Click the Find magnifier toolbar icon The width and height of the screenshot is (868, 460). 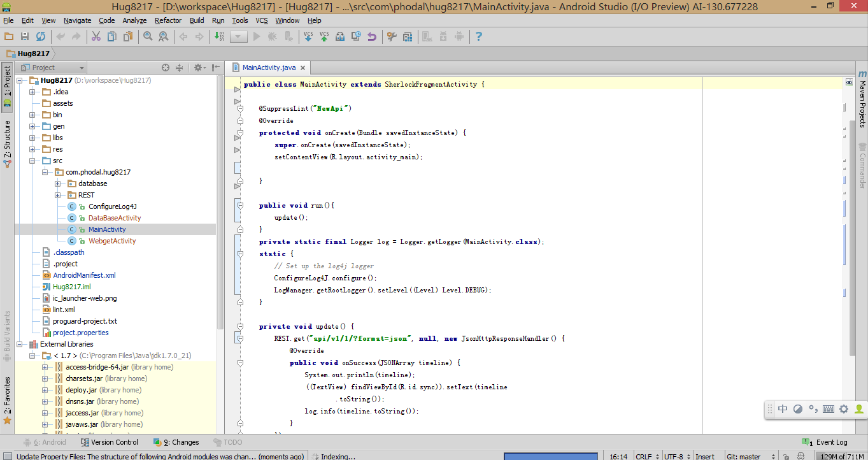pos(148,37)
